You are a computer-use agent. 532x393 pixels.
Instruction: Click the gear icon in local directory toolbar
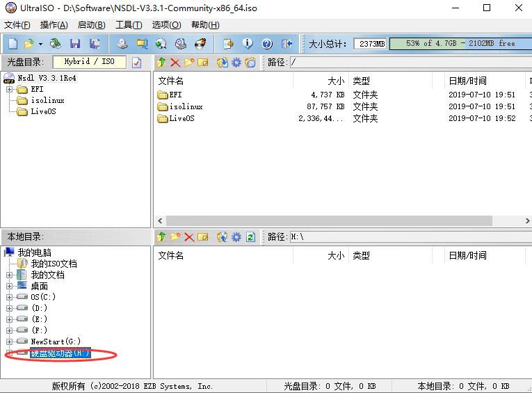coord(236,237)
